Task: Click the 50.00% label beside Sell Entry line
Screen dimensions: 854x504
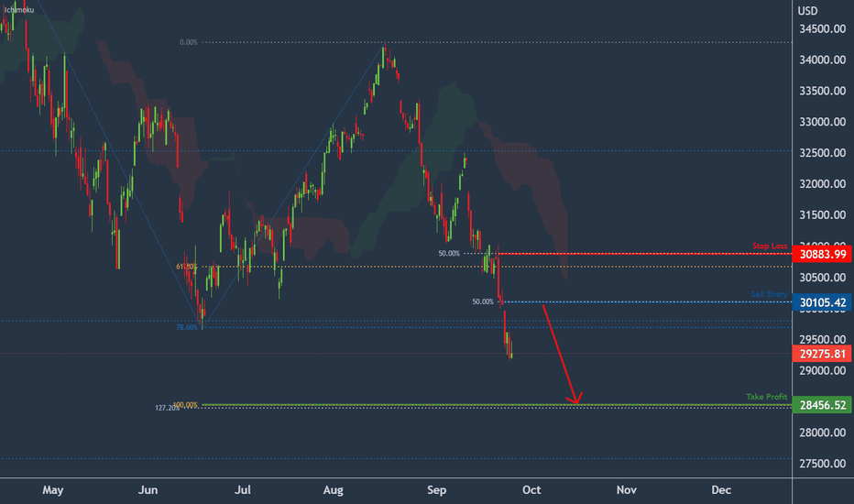Action: [x=483, y=301]
